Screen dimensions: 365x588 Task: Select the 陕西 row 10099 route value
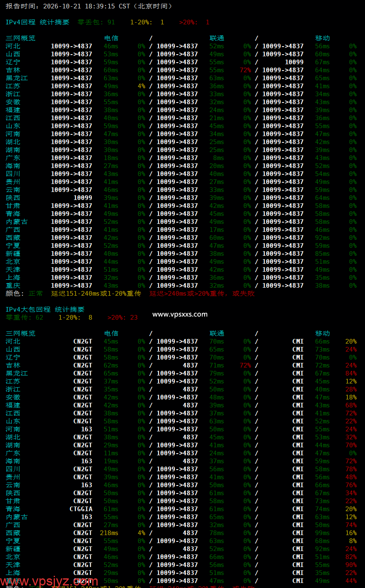coord(83,198)
